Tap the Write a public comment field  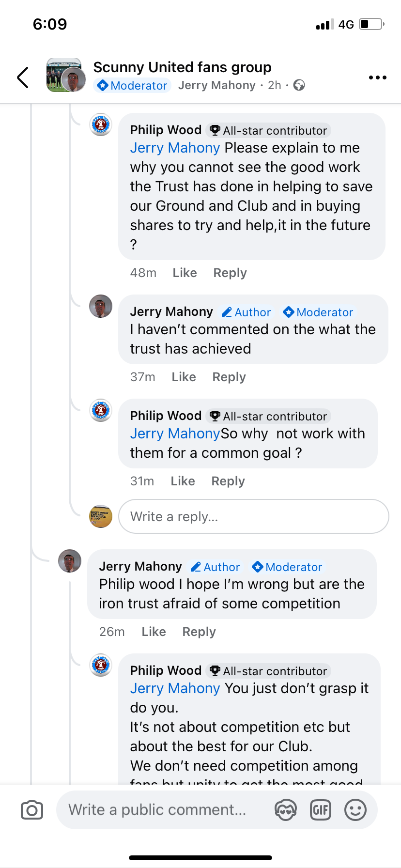point(157,810)
